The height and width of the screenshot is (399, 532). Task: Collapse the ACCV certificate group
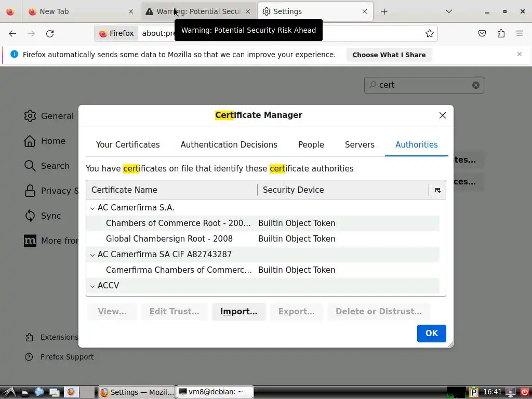tap(92, 286)
